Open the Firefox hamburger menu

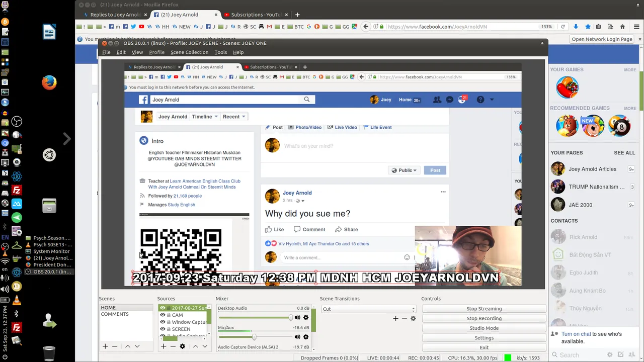(x=636, y=27)
